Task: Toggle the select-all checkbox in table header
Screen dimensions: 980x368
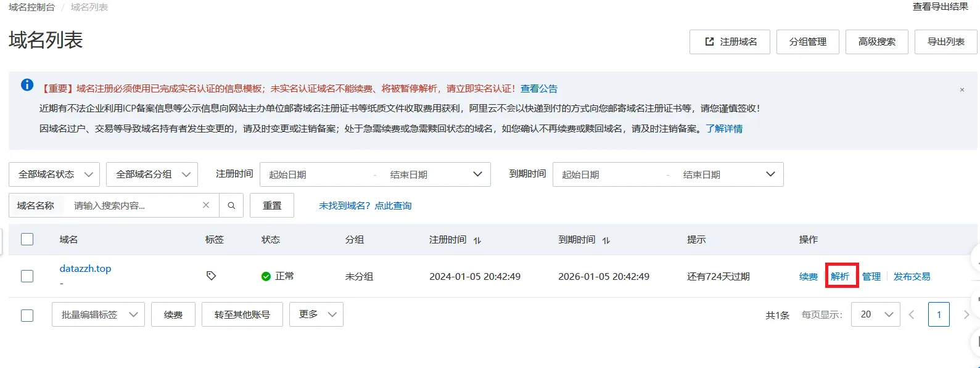Action: click(27, 239)
